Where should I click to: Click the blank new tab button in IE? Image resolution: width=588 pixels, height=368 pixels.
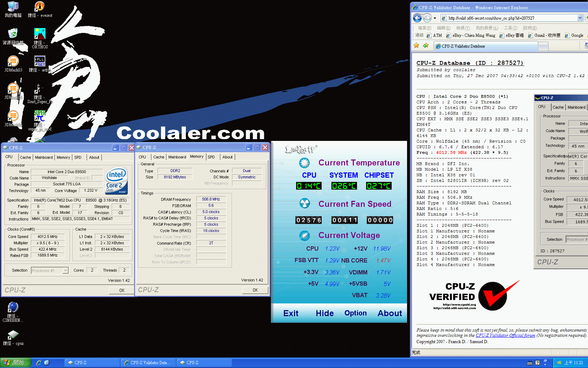coord(543,46)
